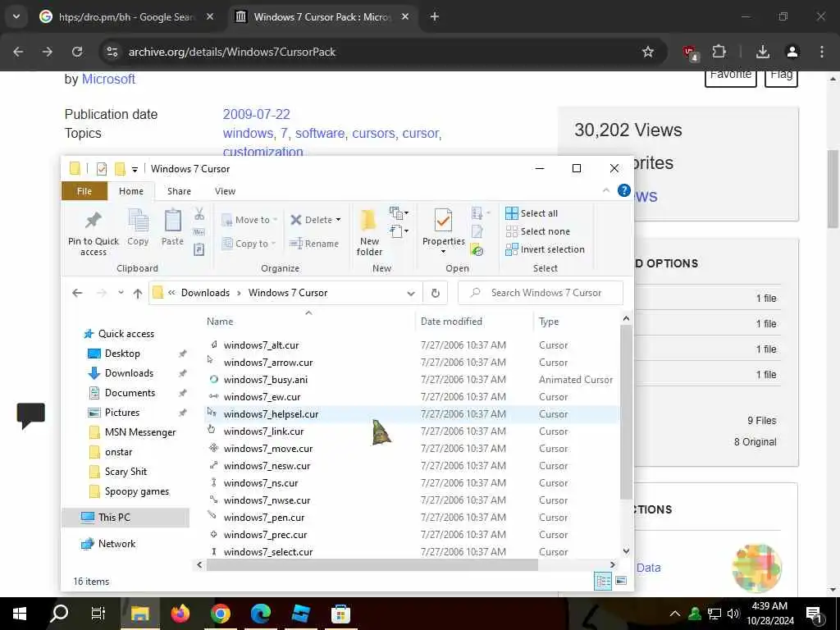Screen dimensions: 840x630
Task: Go back in Explorer navigation
Action: (x=77, y=293)
